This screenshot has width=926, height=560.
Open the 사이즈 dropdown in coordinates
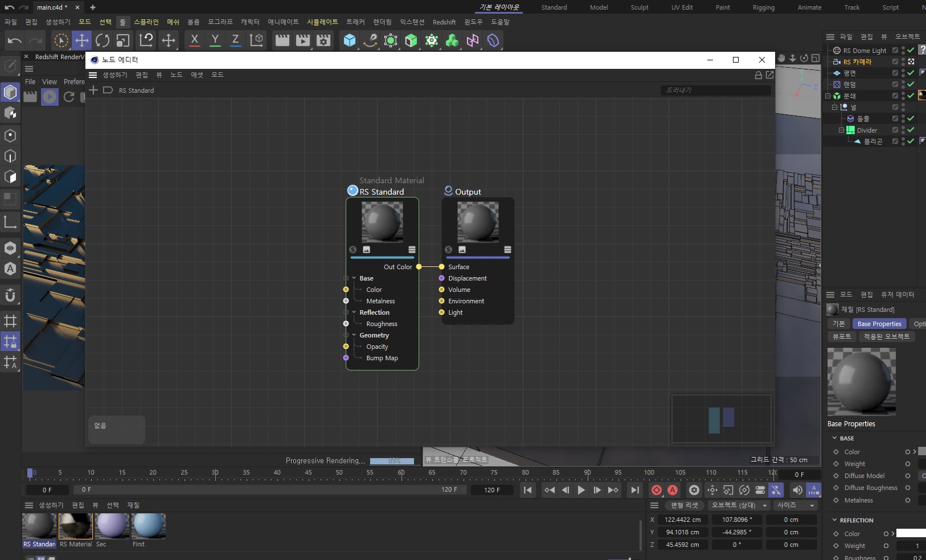[x=795, y=505]
